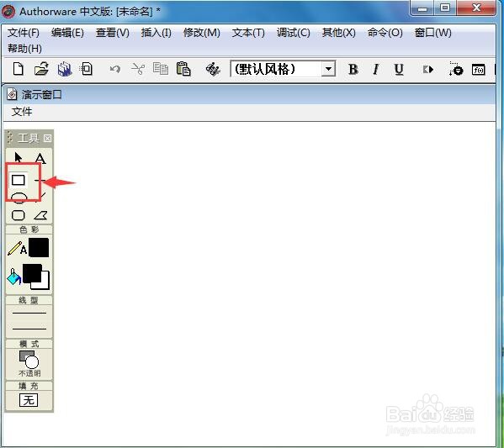
Task: Open the 编辑(E) menu
Action: point(67,33)
